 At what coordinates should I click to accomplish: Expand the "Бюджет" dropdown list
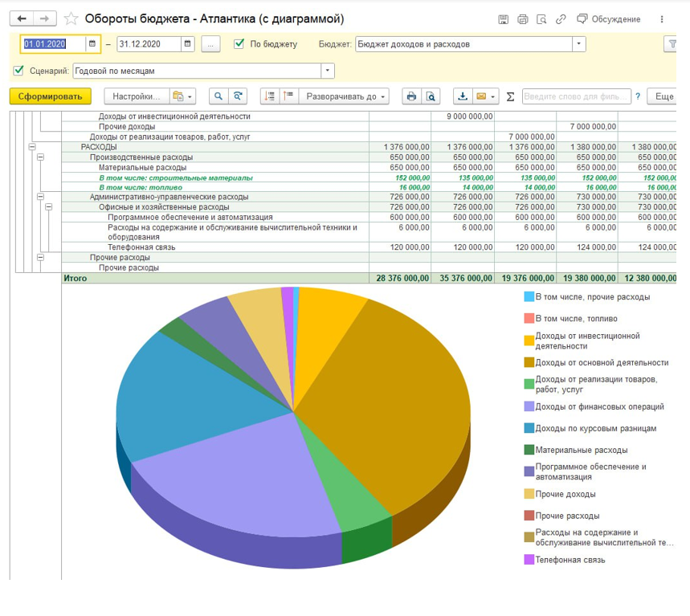point(579,44)
